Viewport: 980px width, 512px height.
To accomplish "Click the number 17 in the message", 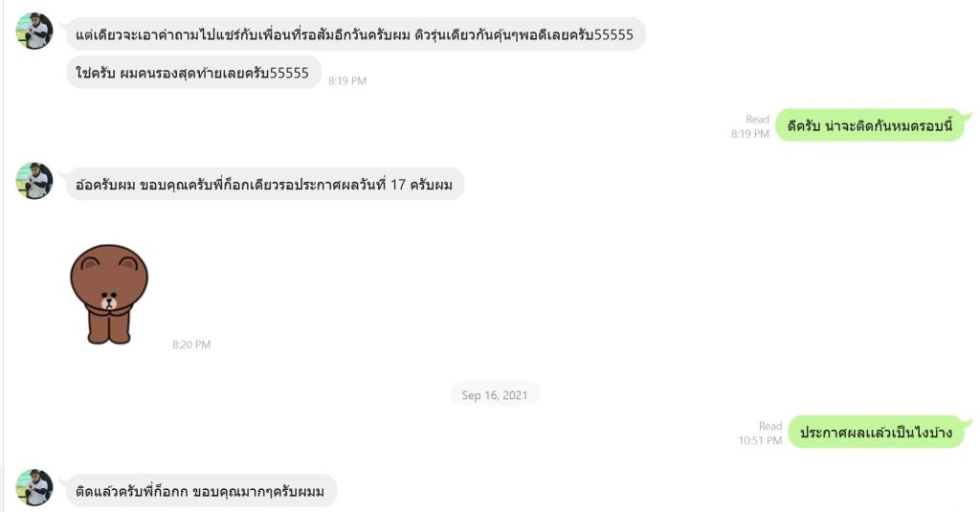I will click(x=398, y=185).
